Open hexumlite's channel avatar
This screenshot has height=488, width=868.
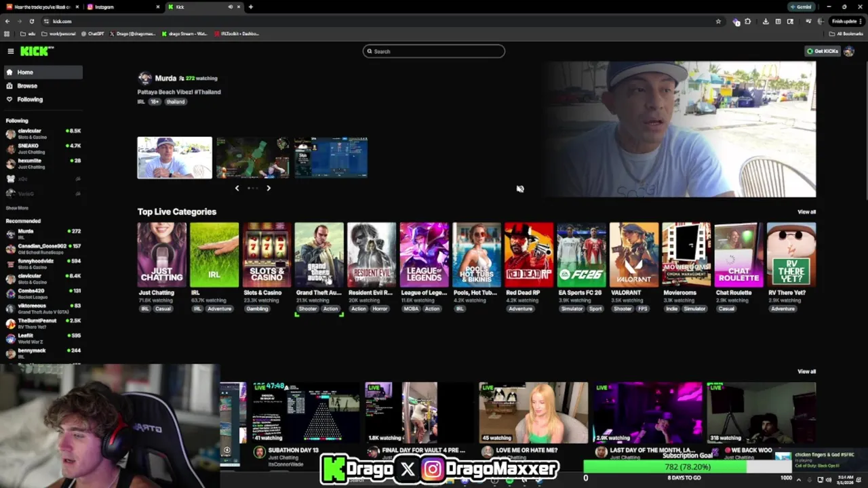point(10,163)
